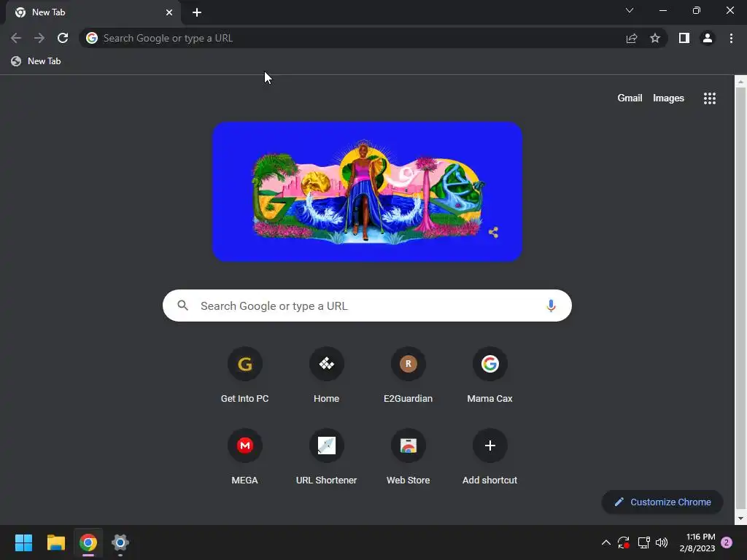The width and height of the screenshot is (747, 560).
Task: Open the Home shortcut
Action: click(x=326, y=376)
